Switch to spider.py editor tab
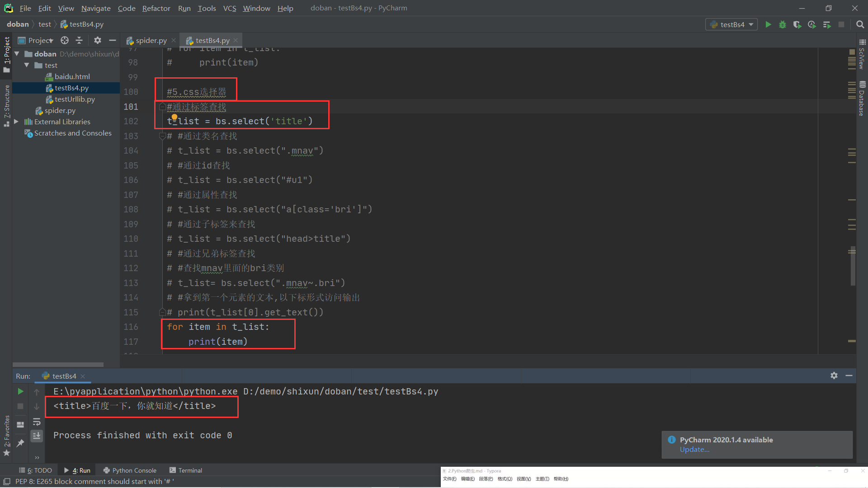Viewport: 868px width, 488px height. click(151, 40)
